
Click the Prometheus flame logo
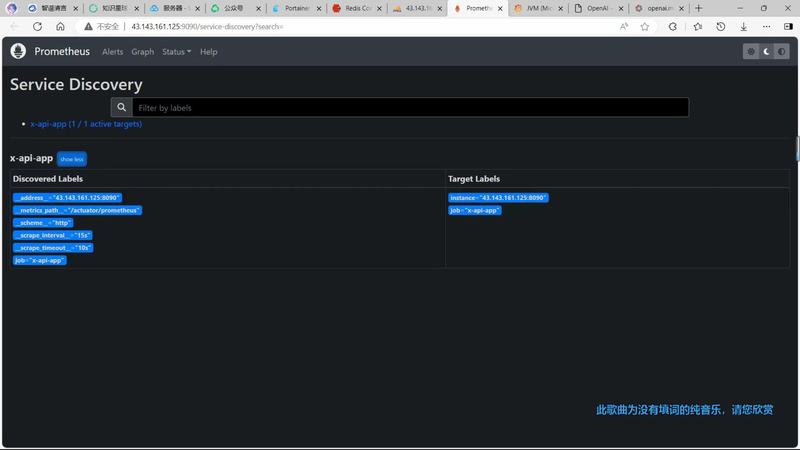click(x=18, y=51)
